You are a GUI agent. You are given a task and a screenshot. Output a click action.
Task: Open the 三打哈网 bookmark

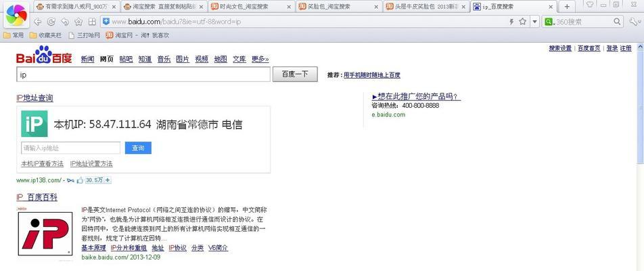84,35
